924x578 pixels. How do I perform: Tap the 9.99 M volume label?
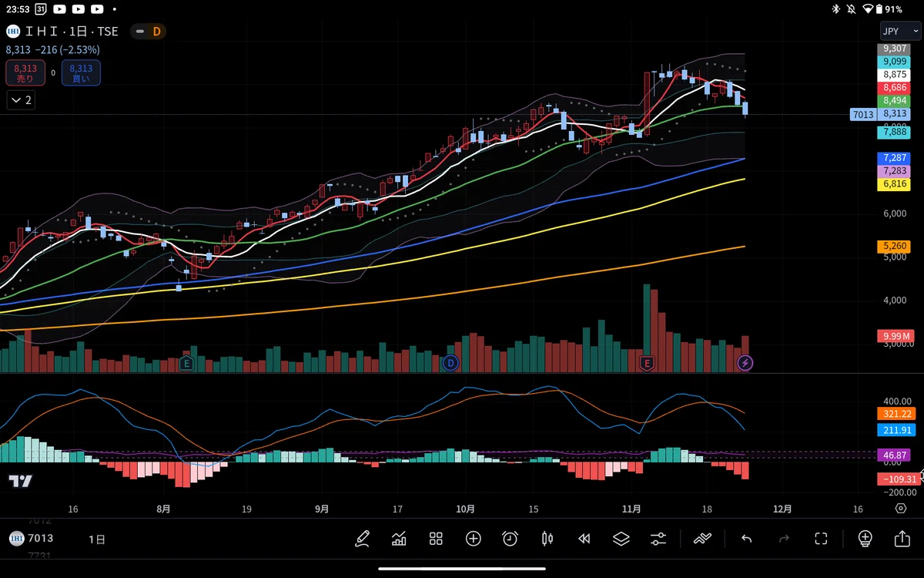click(x=896, y=336)
